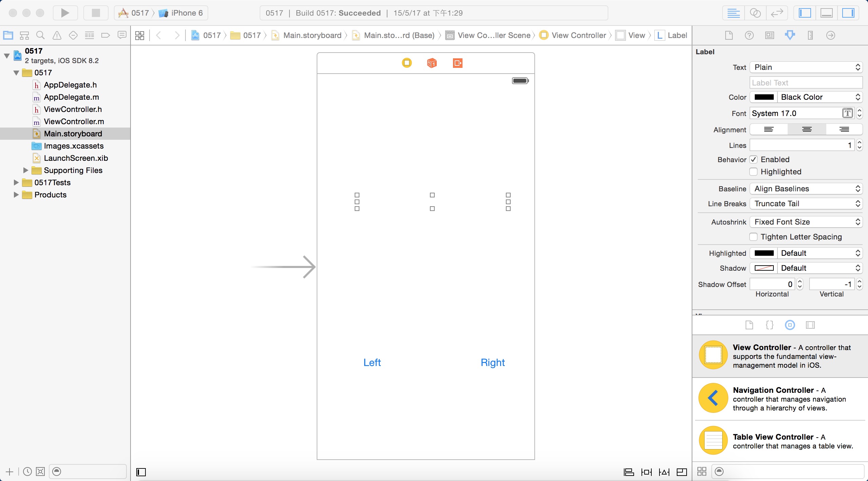Set label alignment to right
Viewport: 868px width, 481px height.
[x=844, y=129]
